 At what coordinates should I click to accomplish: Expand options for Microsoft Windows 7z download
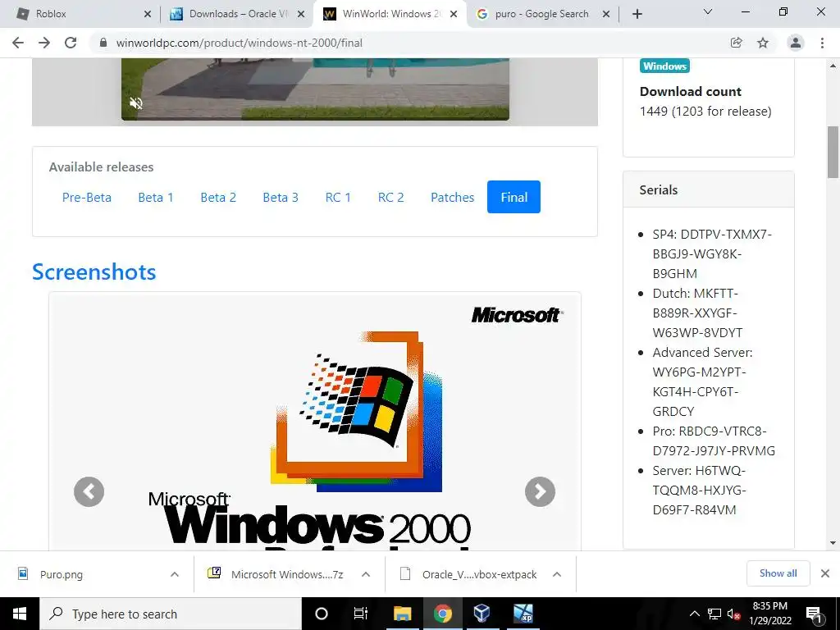[x=366, y=574]
